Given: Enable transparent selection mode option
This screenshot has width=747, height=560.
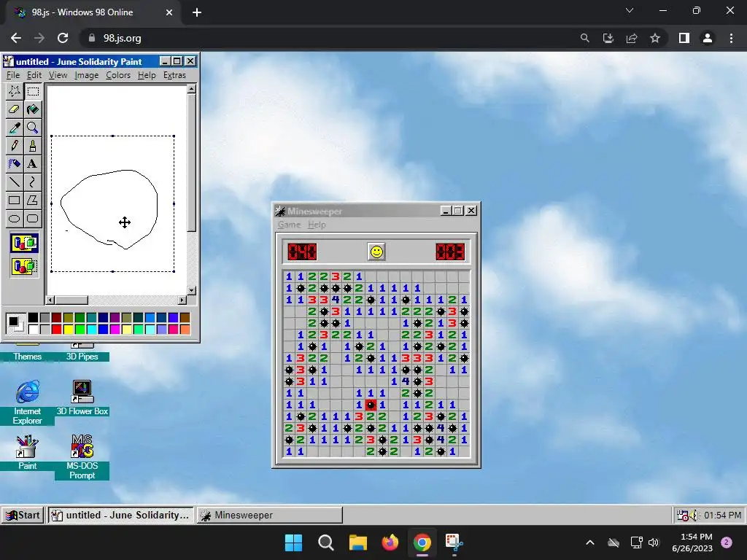Looking at the screenshot, I should tap(24, 266).
